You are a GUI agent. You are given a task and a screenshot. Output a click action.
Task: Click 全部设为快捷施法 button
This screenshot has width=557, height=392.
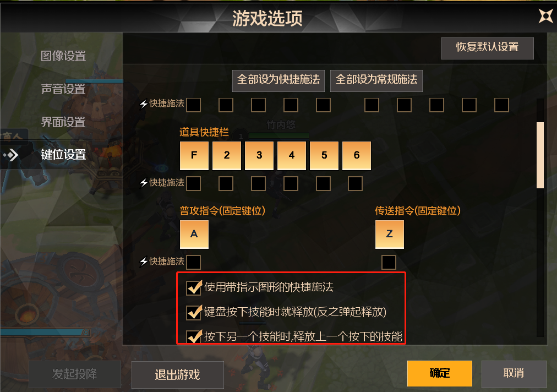[278, 81]
